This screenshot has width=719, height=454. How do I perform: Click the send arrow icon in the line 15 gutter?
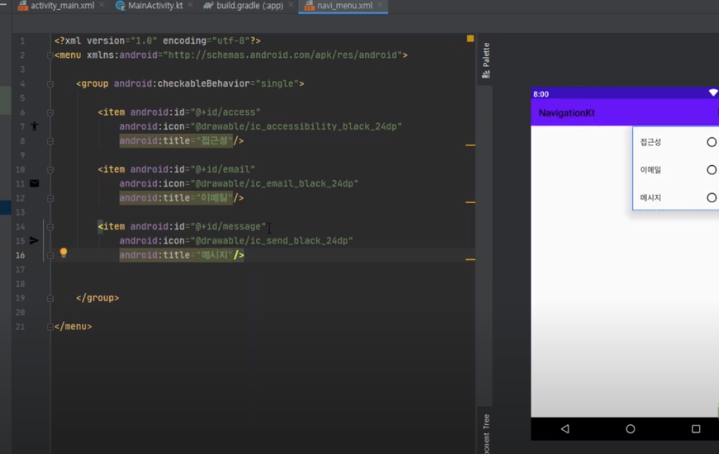34,240
